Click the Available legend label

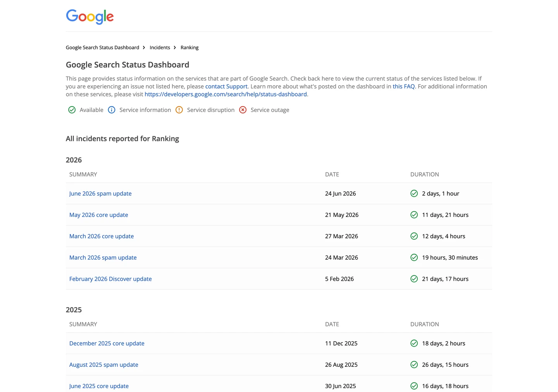tap(91, 110)
